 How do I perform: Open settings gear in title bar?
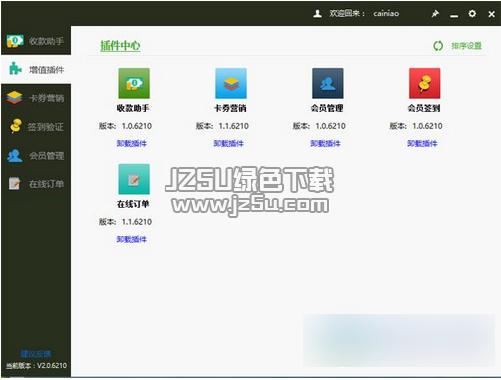[472, 14]
